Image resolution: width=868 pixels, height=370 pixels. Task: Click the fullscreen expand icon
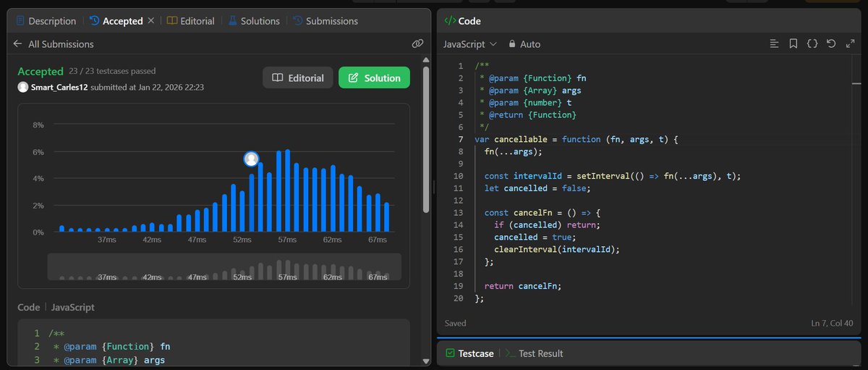click(850, 43)
